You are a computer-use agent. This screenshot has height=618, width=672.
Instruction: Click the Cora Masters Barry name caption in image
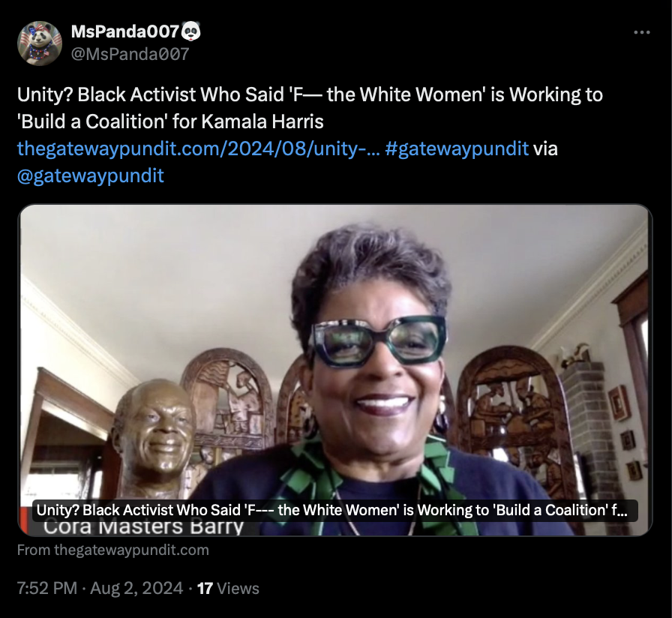tap(143, 527)
